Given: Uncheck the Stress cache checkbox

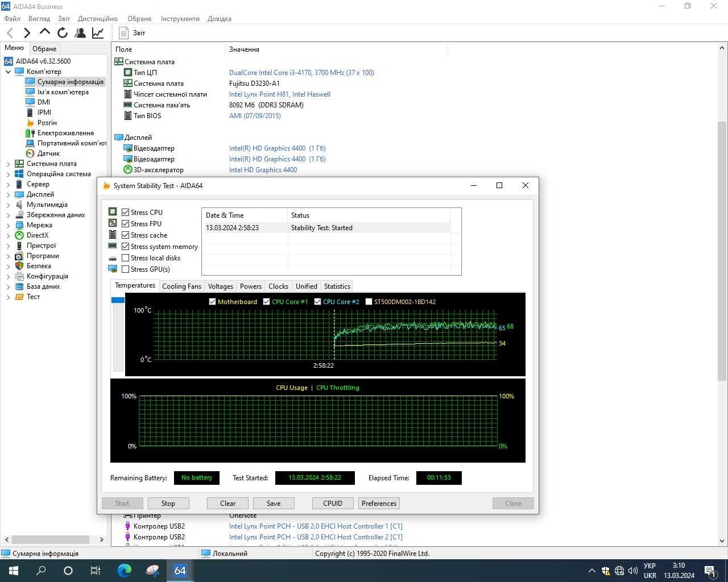Looking at the screenshot, I should [x=126, y=235].
